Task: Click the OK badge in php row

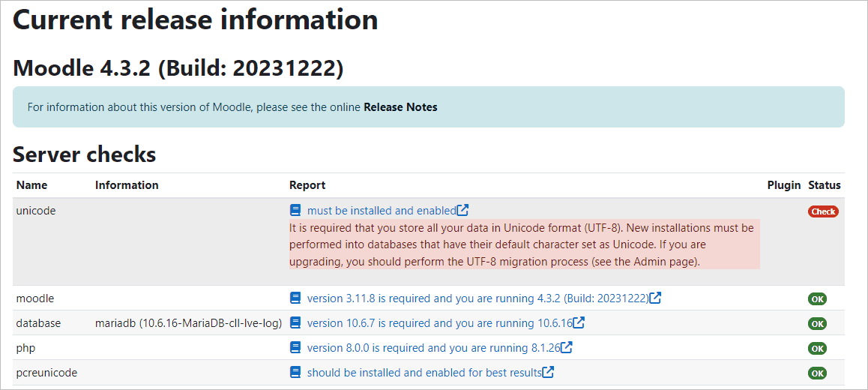Action: (817, 349)
